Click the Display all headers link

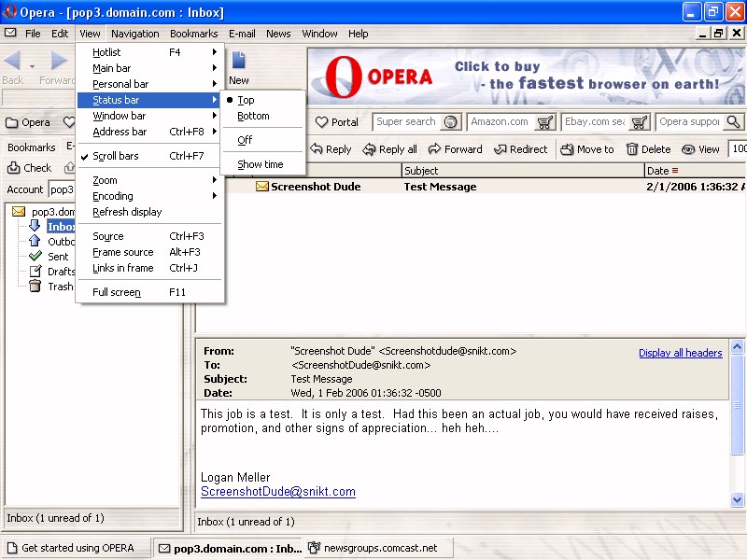tap(681, 353)
